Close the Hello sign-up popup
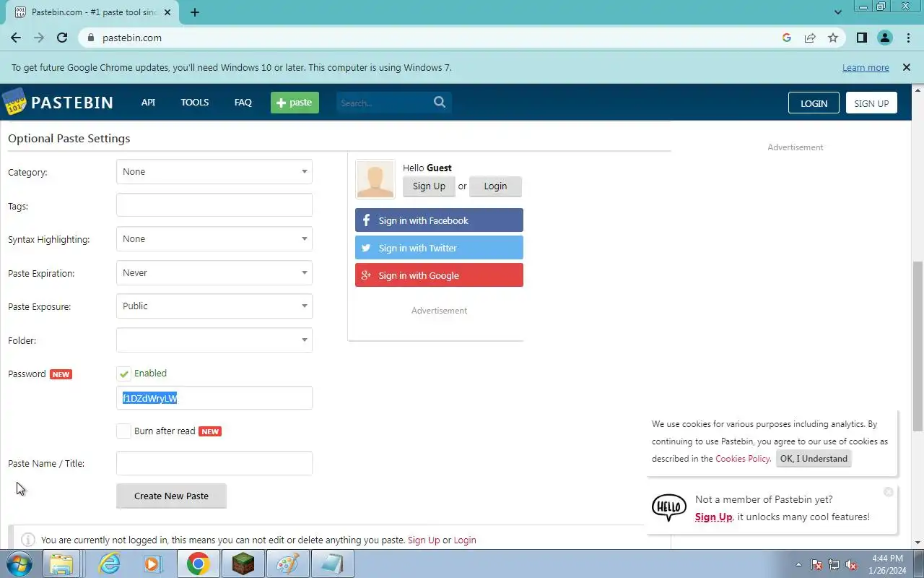The height and width of the screenshot is (578, 924). click(x=889, y=492)
